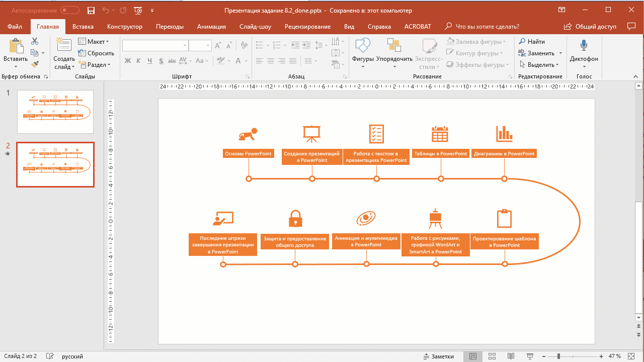Image resolution: width=644 pixels, height=362 pixels.
Task: Click the spell check icon in status bar
Action: point(50,356)
